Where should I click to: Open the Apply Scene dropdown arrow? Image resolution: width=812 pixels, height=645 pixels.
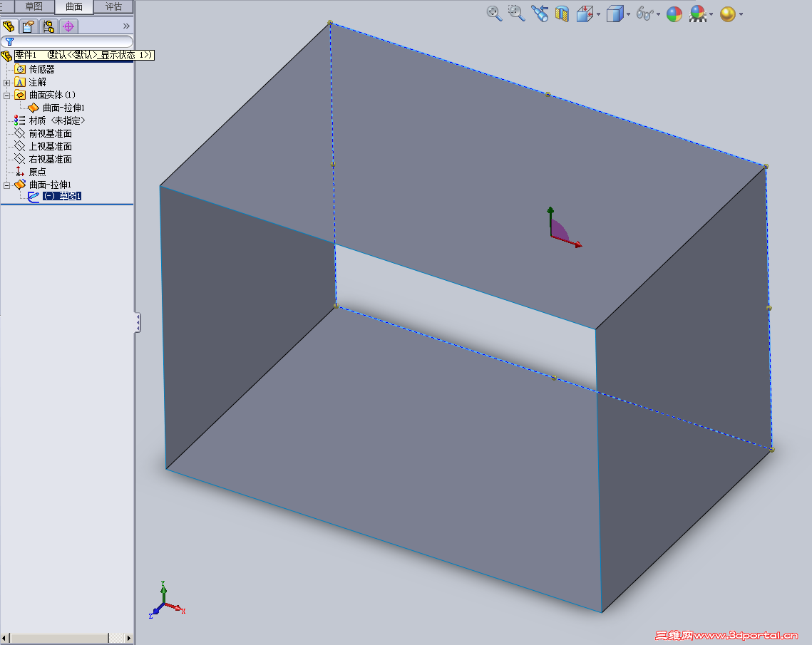point(711,14)
